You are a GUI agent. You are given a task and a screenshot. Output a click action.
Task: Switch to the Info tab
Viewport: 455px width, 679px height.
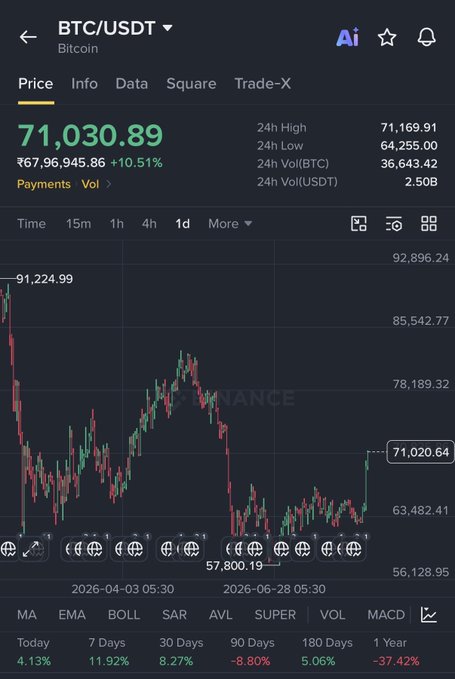(84, 84)
